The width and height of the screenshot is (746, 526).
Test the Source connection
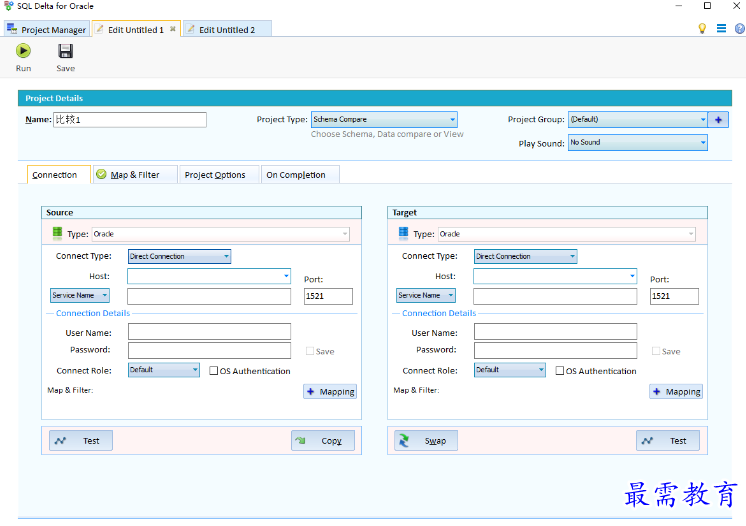tap(81, 440)
